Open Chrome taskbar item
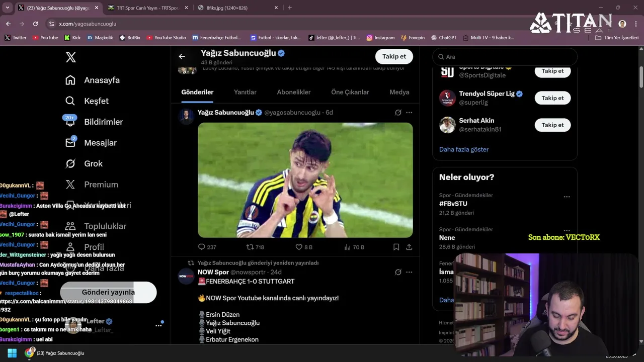The width and height of the screenshot is (644, 362). point(55,353)
